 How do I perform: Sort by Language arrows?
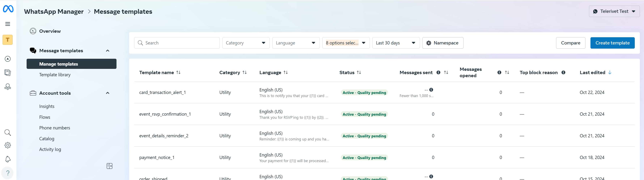point(285,72)
